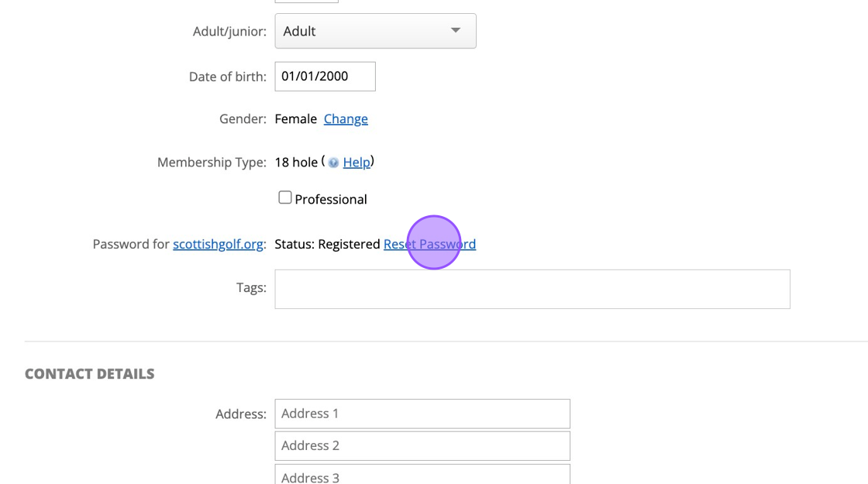The image size is (868, 484).
Task: Click the Date of birth field
Action: pyautogui.click(x=325, y=77)
